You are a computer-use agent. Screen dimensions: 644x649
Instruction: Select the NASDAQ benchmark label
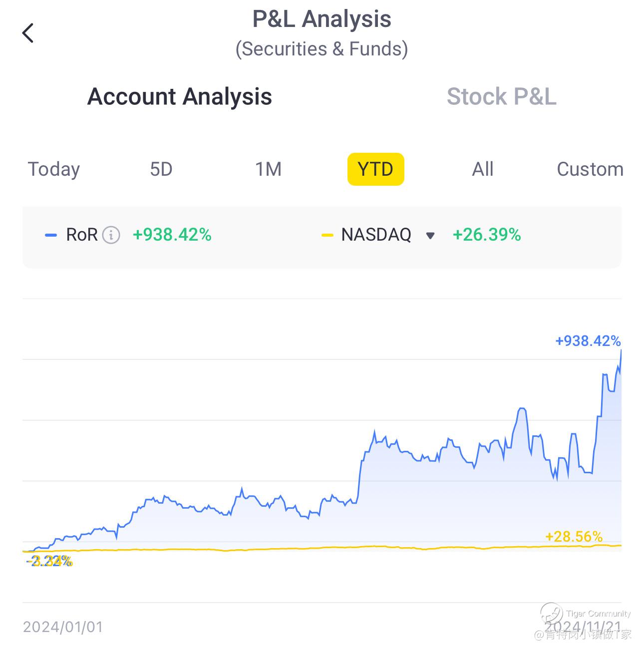click(376, 235)
